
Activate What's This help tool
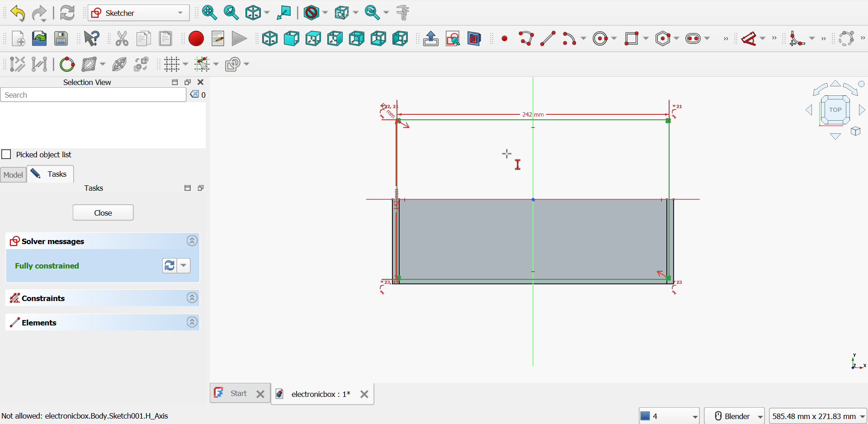[x=91, y=39]
